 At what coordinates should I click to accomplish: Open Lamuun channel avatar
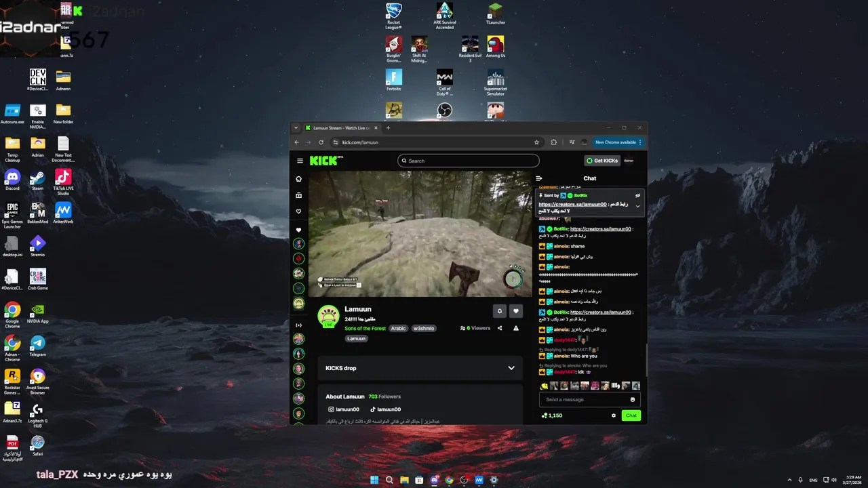(x=329, y=317)
